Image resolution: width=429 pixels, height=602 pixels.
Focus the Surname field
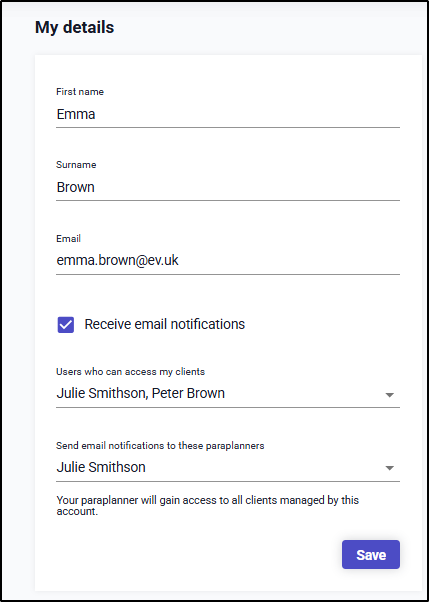tap(228, 188)
